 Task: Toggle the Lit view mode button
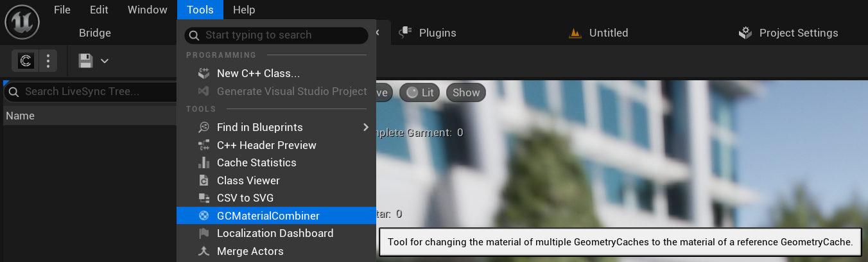click(421, 92)
